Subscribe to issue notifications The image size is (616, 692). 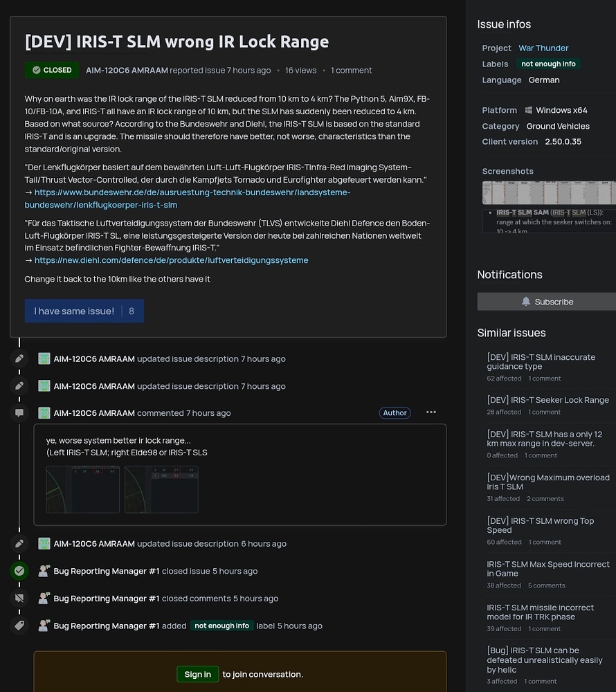point(547,302)
